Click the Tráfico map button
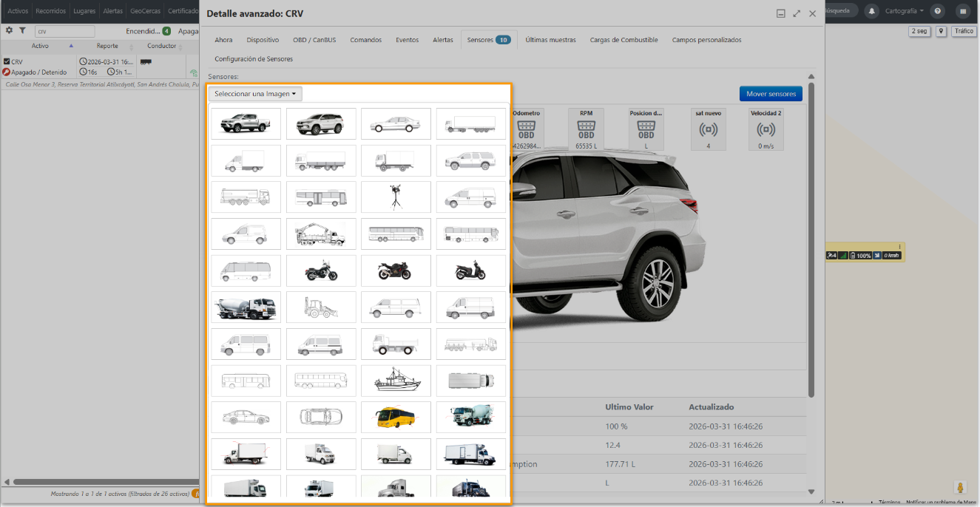This screenshot has height=507, width=980. [964, 31]
